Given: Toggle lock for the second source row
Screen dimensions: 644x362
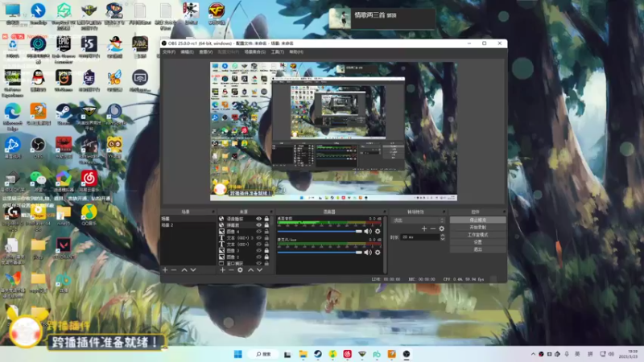Looking at the screenshot, I should [x=266, y=225].
